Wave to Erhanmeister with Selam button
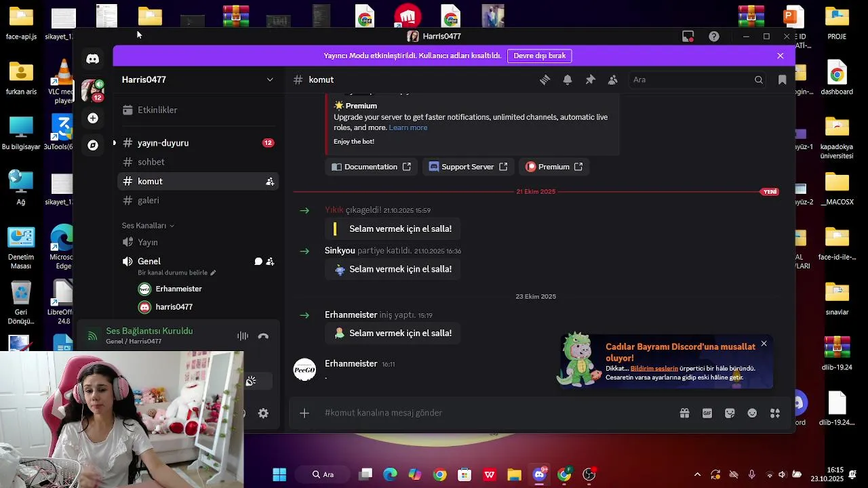 pyautogui.click(x=393, y=333)
